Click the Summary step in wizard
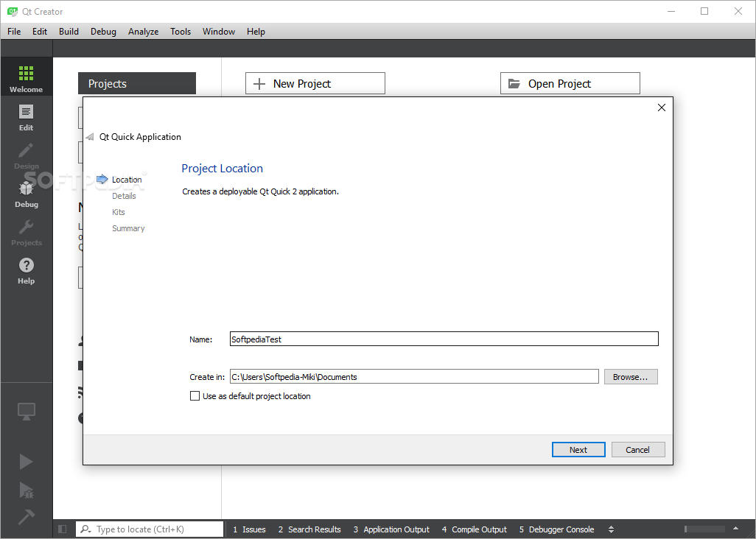The image size is (756, 539). (128, 228)
